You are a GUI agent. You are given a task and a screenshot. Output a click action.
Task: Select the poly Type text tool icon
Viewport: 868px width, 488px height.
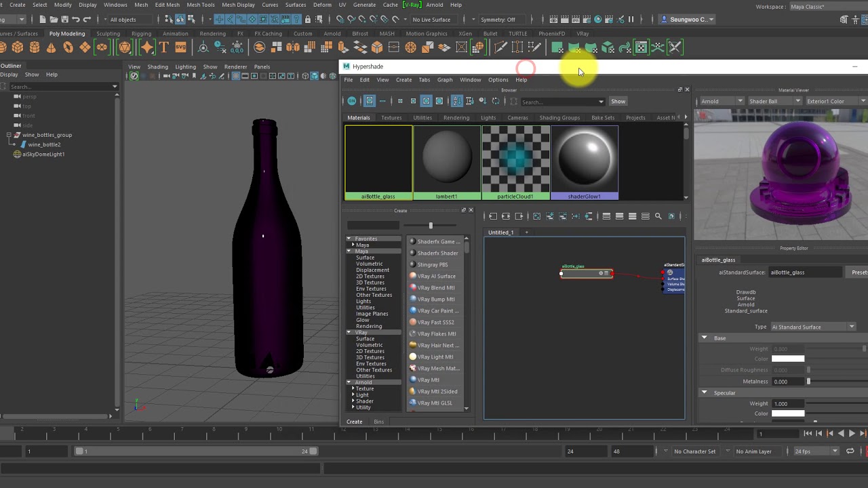[x=163, y=47]
